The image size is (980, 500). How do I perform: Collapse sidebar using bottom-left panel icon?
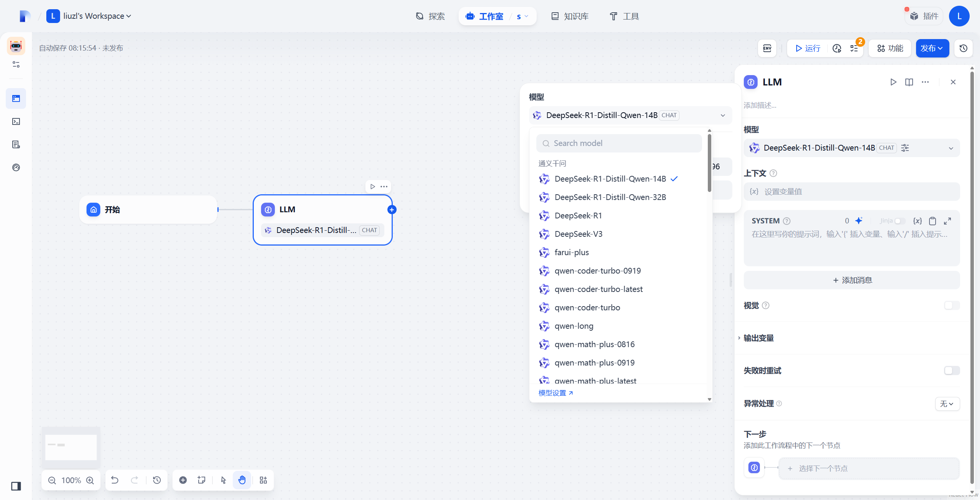point(16,486)
